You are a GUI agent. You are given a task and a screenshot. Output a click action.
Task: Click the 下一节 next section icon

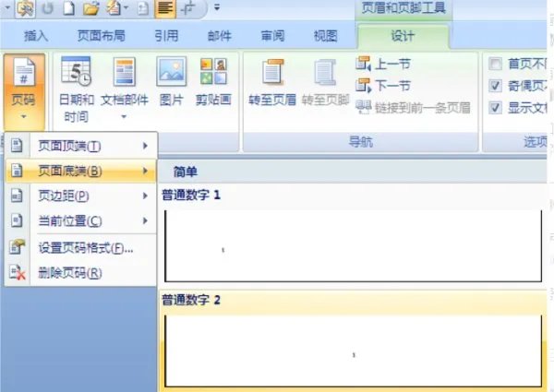pos(363,86)
